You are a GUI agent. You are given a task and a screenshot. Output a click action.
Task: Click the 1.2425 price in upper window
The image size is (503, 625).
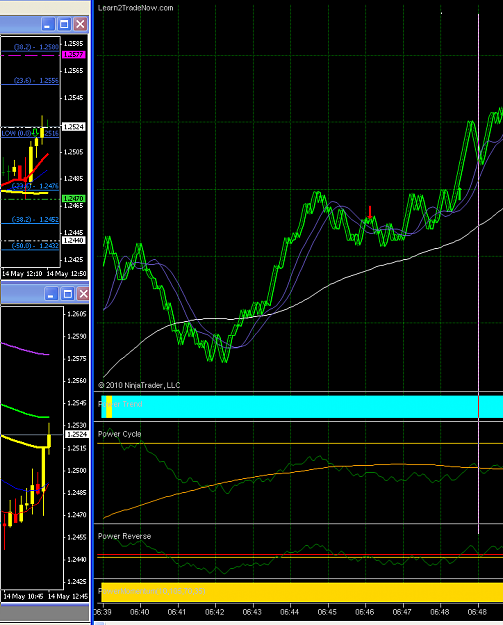(x=74, y=259)
